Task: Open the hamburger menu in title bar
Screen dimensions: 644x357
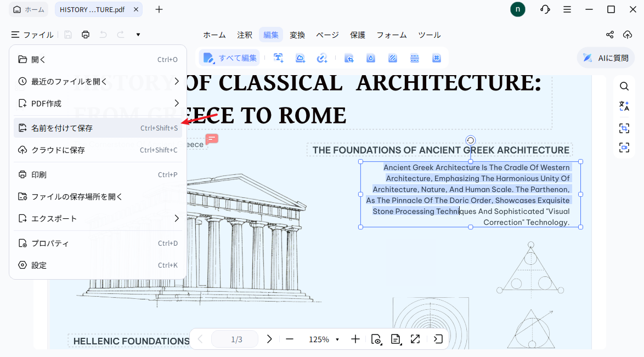Action: (x=567, y=9)
